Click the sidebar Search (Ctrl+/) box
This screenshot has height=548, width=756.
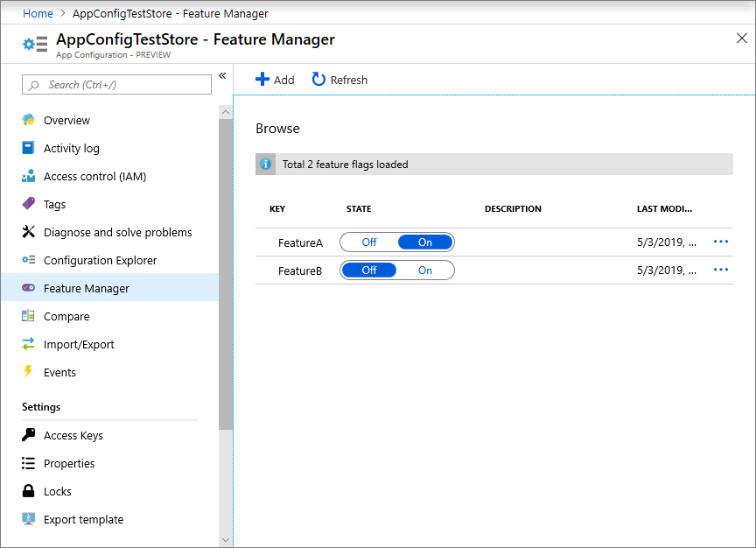click(x=116, y=85)
